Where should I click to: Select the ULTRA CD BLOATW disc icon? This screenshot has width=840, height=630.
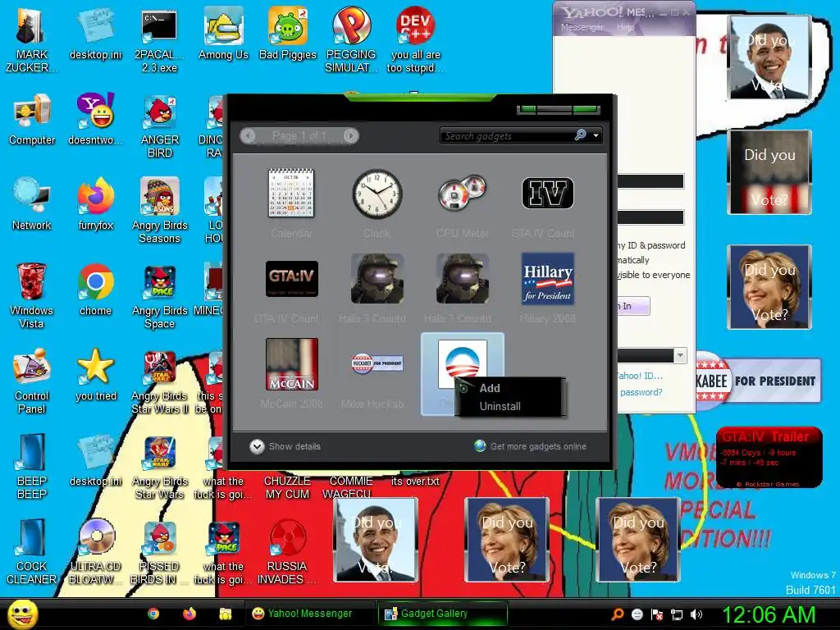point(95,552)
